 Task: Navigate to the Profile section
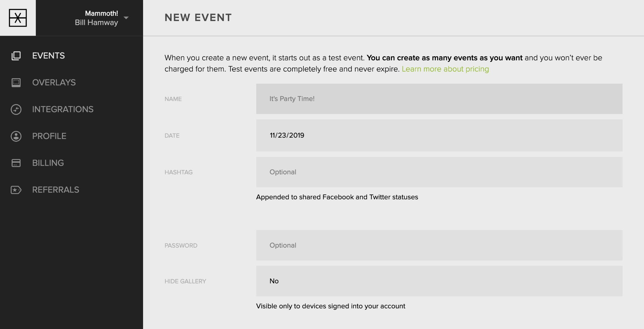(49, 136)
